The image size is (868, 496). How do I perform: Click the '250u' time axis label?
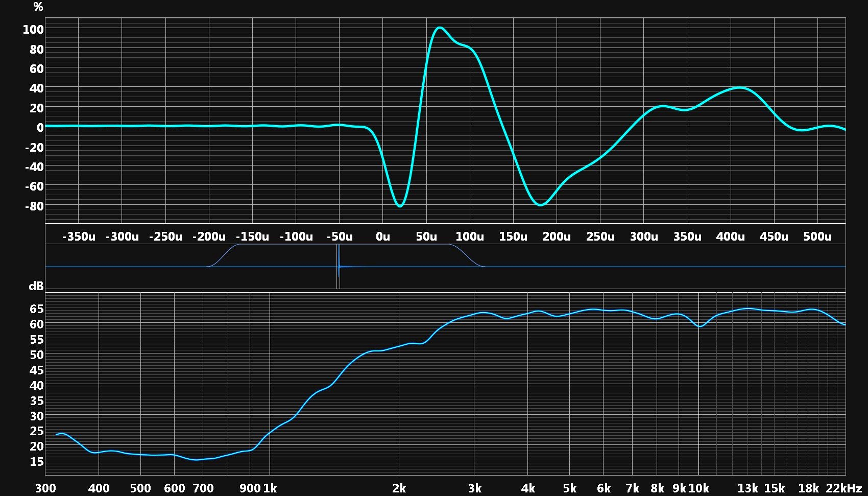click(600, 237)
